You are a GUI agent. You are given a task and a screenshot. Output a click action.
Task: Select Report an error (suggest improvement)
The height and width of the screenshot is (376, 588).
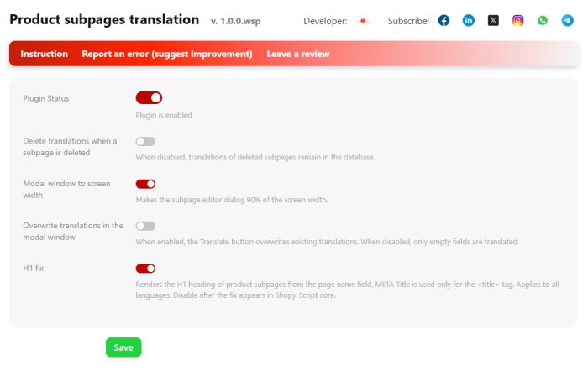coord(167,54)
